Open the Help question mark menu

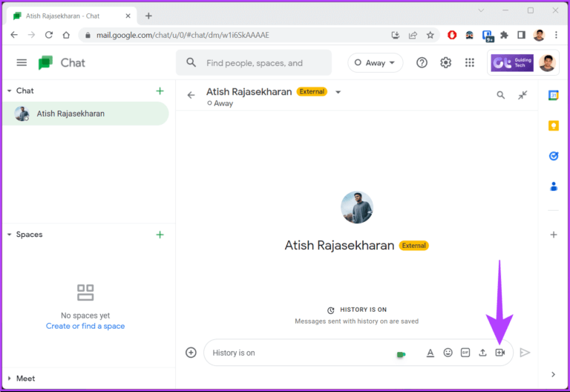tap(422, 63)
